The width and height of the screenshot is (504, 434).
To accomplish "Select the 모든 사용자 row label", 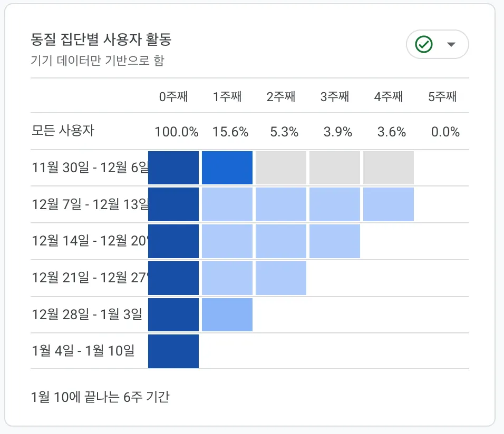I will pos(63,131).
